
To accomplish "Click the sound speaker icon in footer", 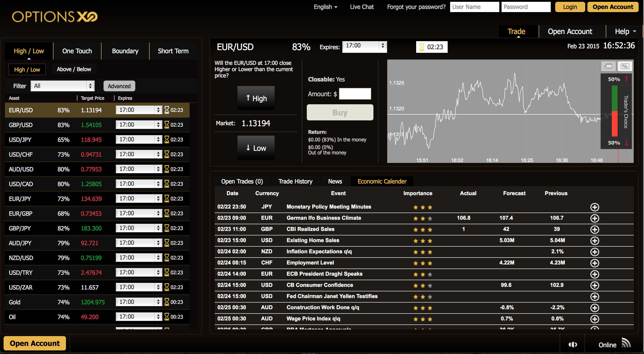I will click(572, 345).
